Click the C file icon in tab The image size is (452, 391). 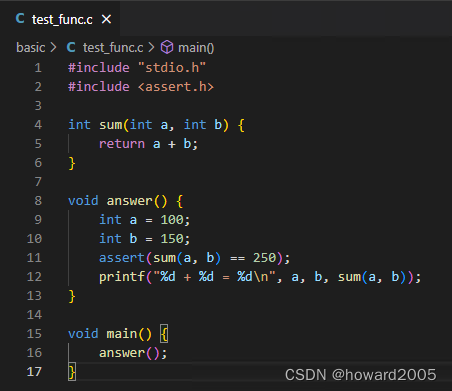[x=20, y=19]
